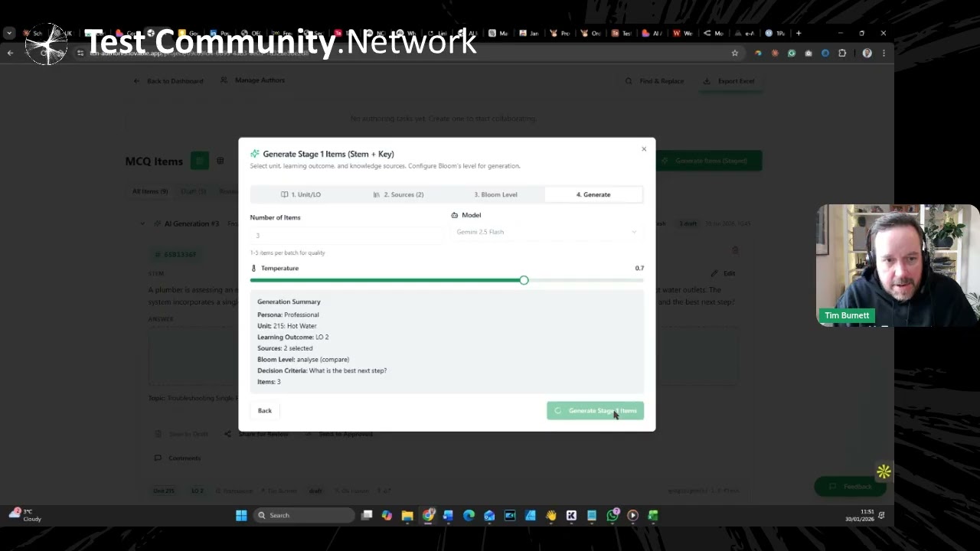Open the Windows Start menu
980x551 pixels.
click(x=241, y=516)
